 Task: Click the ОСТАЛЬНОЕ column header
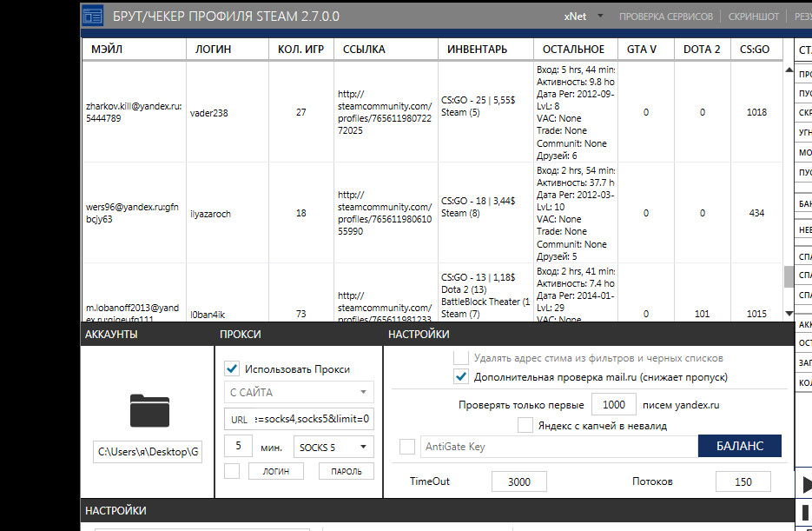575,50
